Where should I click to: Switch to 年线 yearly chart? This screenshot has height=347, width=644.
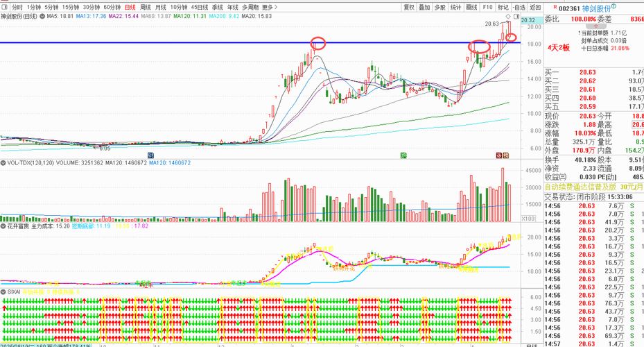232,8
